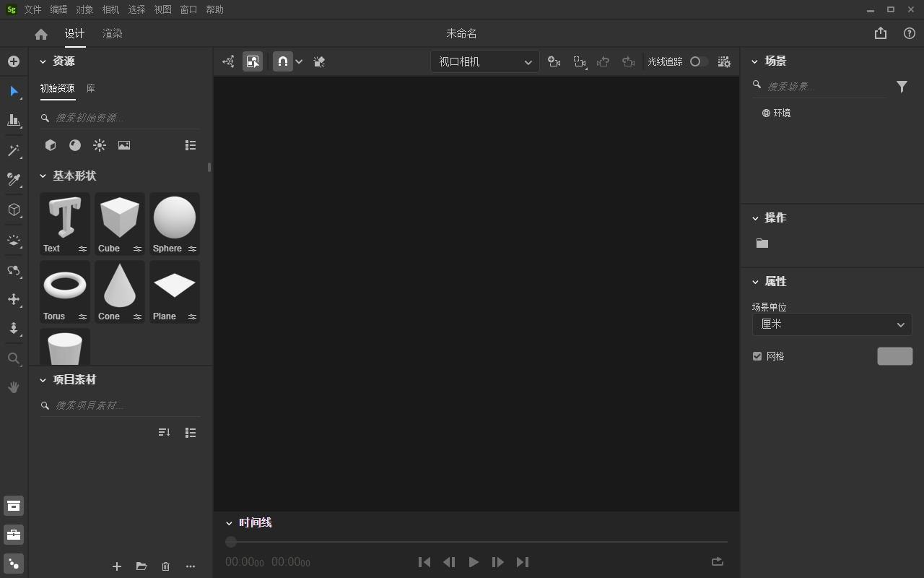Open the 文件 menu
Image resolution: width=924 pixels, height=578 pixels.
point(32,9)
